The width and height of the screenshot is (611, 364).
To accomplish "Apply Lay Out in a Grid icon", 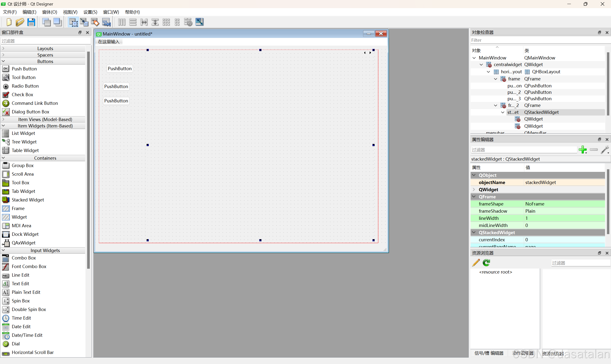I will 166,22.
